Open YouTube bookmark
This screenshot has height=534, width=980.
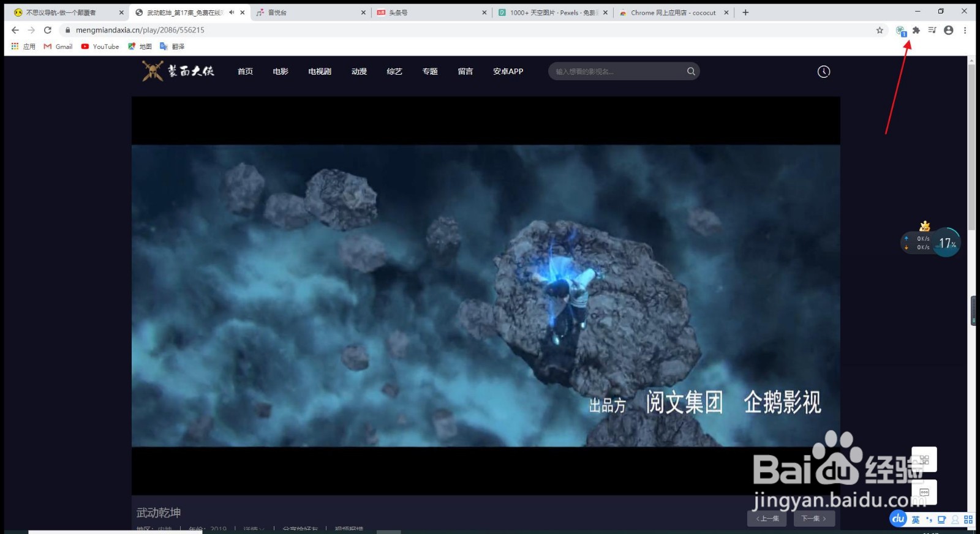tap(100, 47)
